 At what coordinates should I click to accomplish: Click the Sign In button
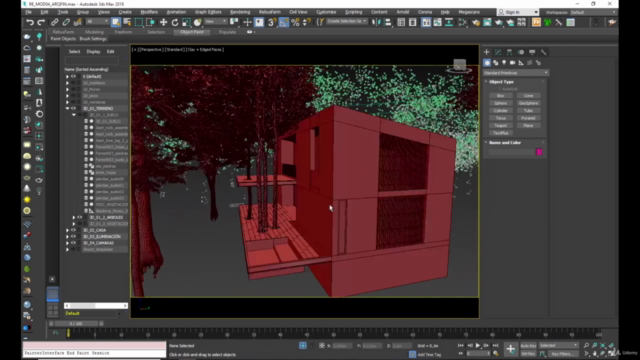point(518,12)
